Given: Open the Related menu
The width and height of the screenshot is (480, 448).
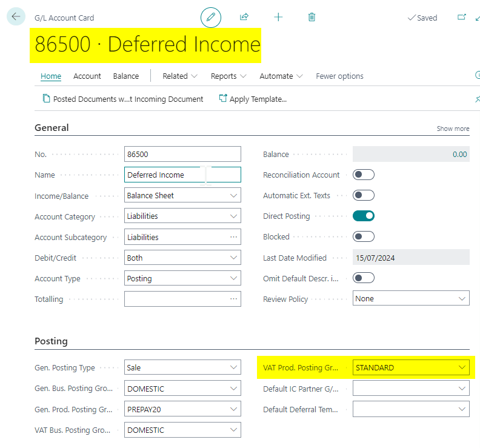Looking at the screenshot, I should click(180, 76).
